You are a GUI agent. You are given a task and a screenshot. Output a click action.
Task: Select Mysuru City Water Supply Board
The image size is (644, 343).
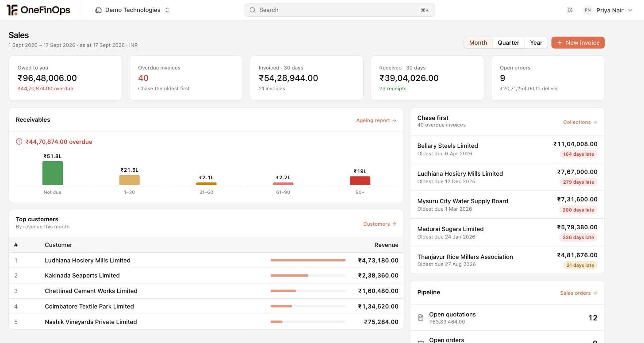tap(507, 204)
